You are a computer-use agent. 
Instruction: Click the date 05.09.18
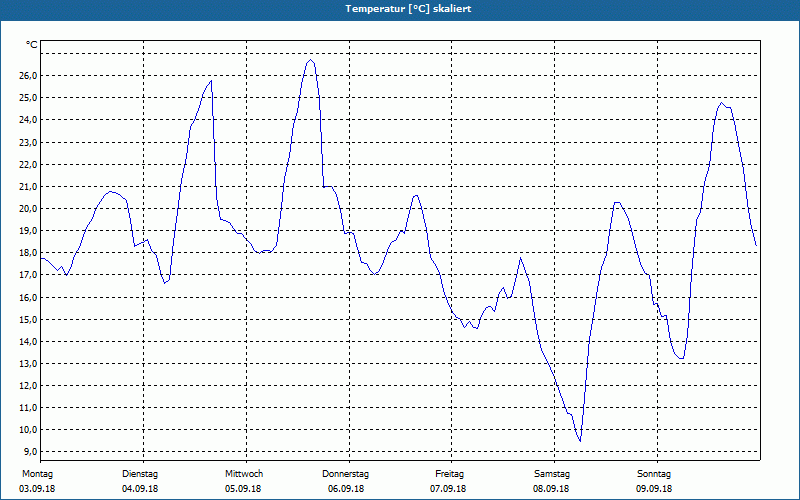(x=243, y=489)
